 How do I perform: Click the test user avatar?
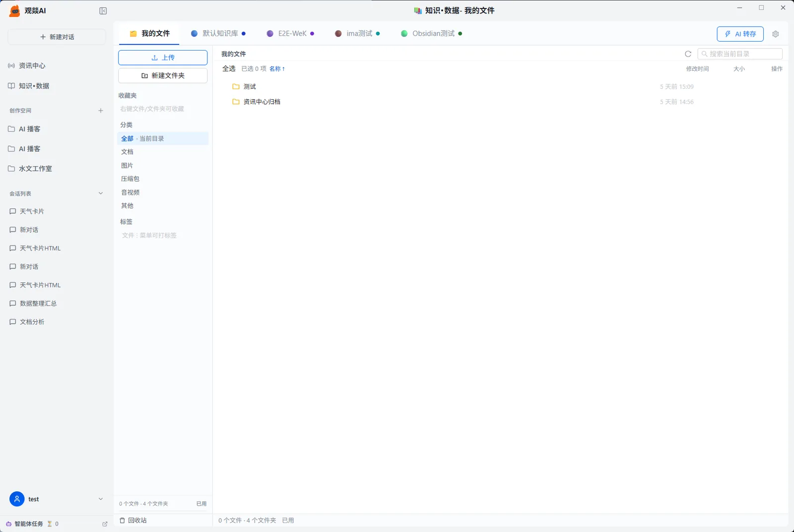click(x=17, y=499)
